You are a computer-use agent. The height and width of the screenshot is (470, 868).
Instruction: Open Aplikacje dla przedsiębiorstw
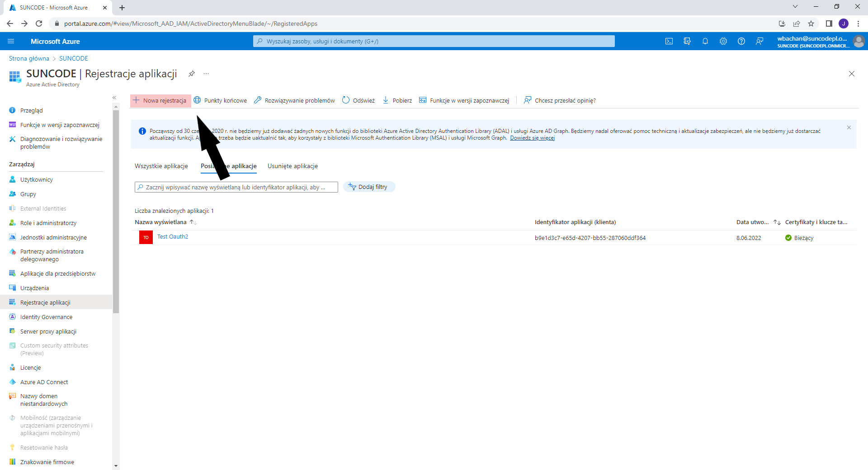[x=58, y=273]
